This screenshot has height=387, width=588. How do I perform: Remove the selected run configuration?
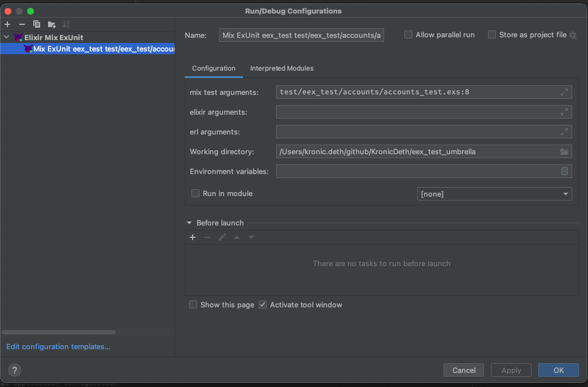(22, 24)
